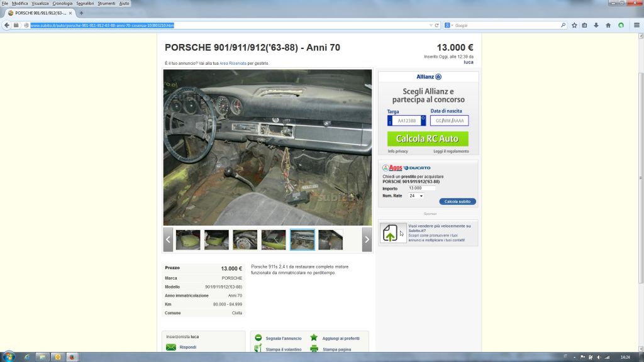Screen dimensions: 644x362
Task: Click the Stampa il volantino link
Action: 284,349
